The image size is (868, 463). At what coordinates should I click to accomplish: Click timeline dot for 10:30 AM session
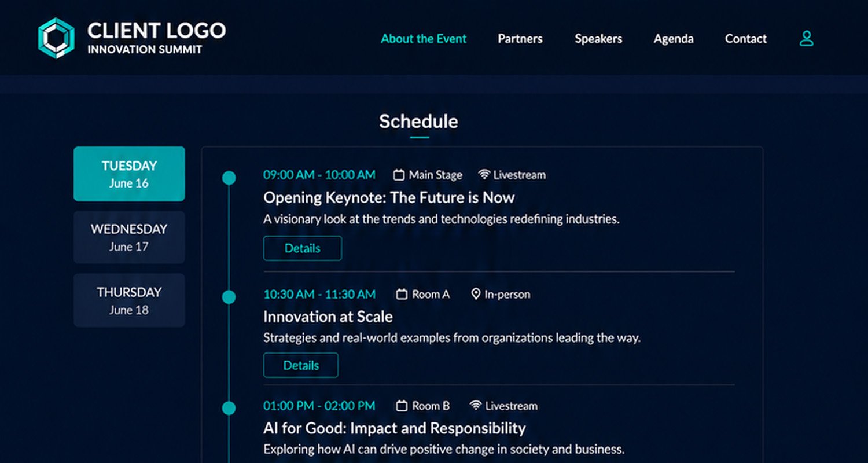click(x=229, y=297)
